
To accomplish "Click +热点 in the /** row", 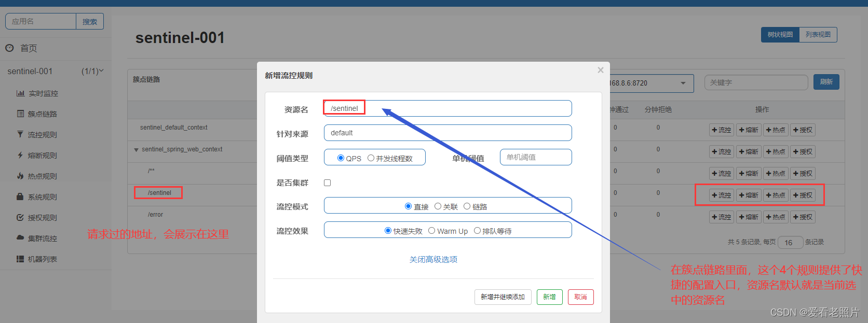I will [x=776, y=174].
